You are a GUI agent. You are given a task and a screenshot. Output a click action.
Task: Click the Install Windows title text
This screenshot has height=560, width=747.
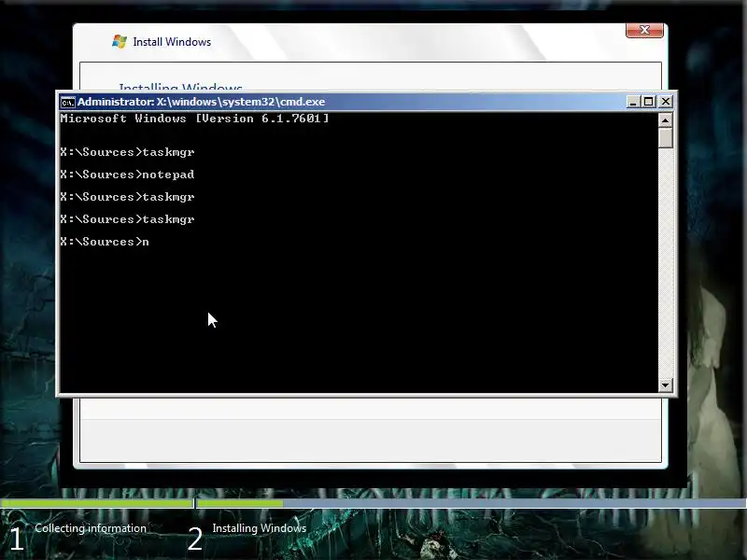(x=172, y=42)
